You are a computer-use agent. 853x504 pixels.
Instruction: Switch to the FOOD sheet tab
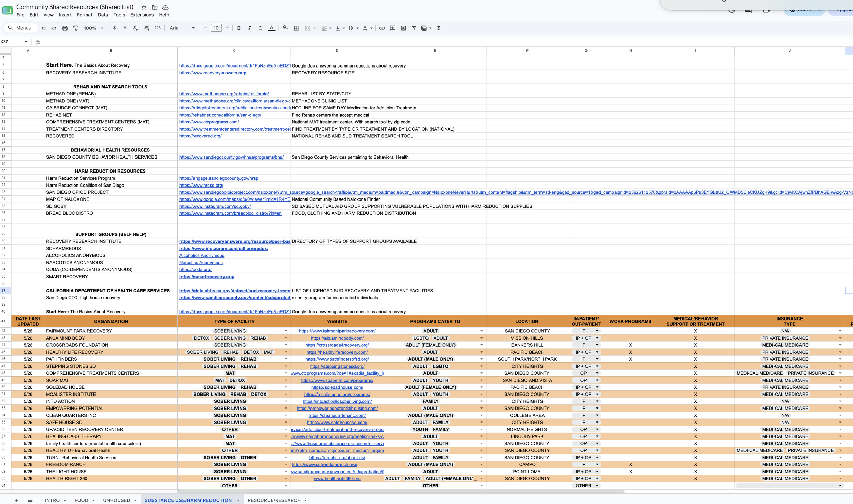(x=81, y=500)
